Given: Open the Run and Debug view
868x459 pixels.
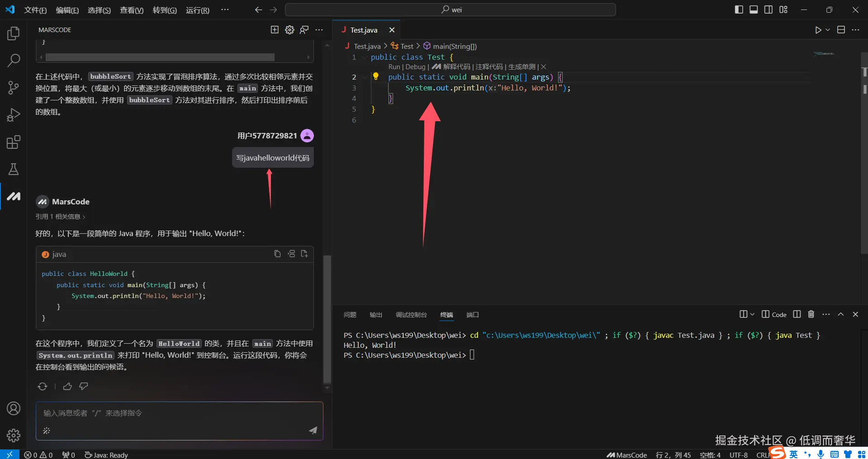Looking at the screenshot, I should click(x=14, y=115).
